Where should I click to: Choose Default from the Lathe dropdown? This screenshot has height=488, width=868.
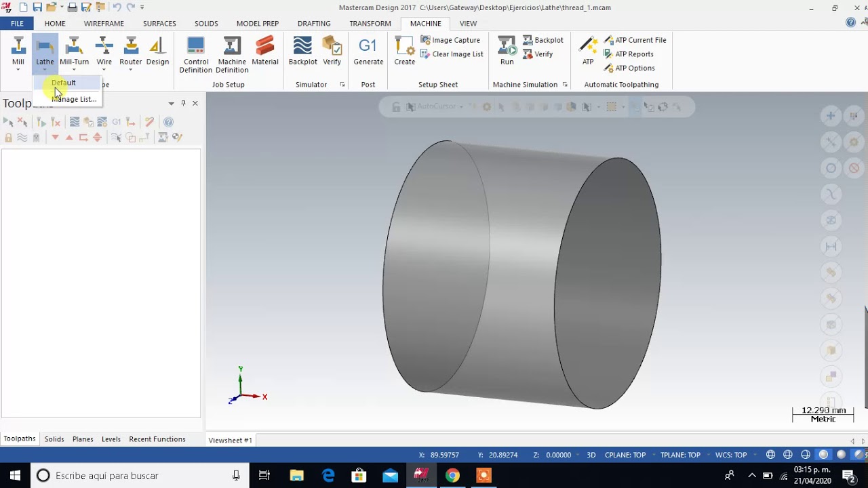coord(64,83)
